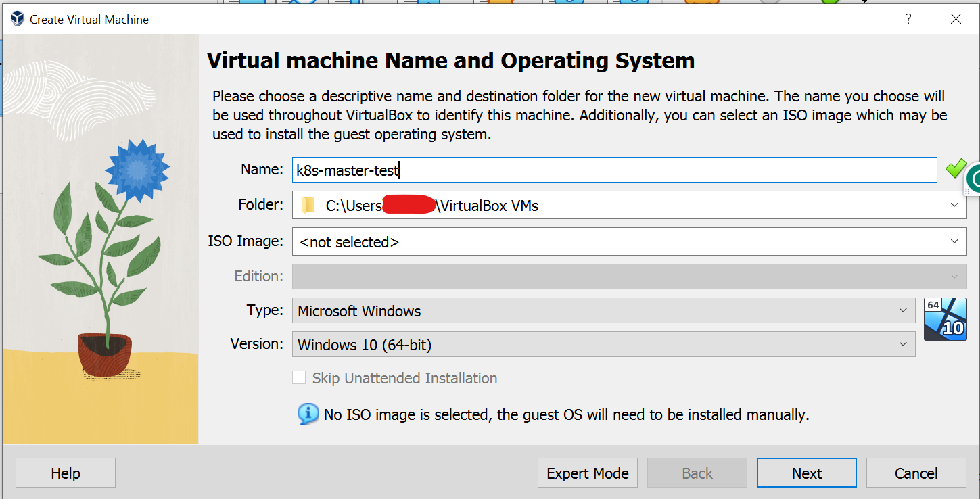Proceed with the Next button

(x=806, y=473)
